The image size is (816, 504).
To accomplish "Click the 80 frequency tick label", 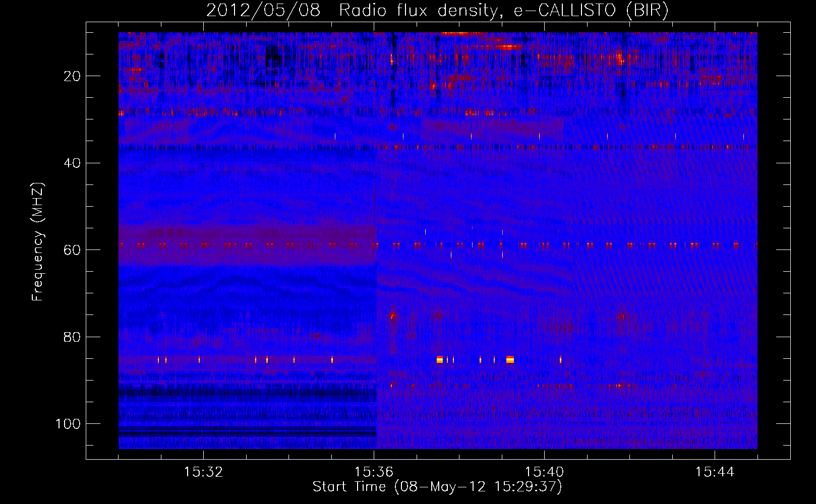I will 73,337.
